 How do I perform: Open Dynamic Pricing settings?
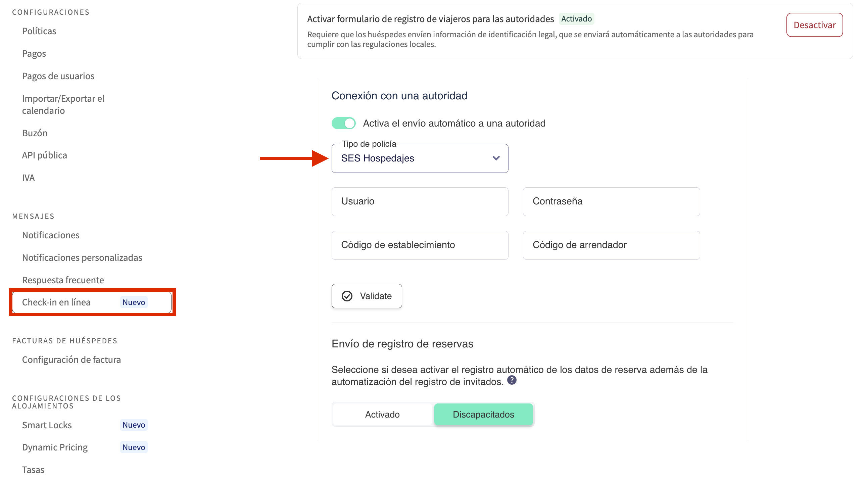click(x=55, y=447)
